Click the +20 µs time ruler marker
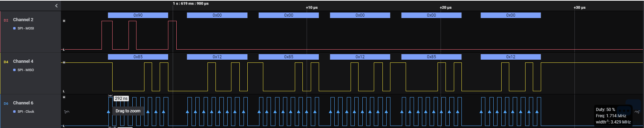Screen dimensions: 644x128 (445, 7)
